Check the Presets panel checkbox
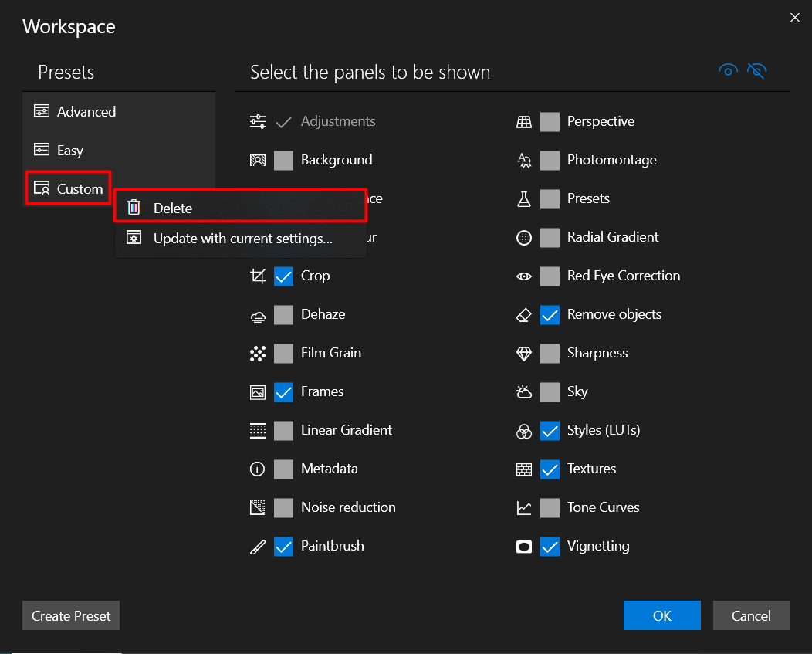Screen dimensions: 812x654 pyautogui.click(x=550, y=199)
